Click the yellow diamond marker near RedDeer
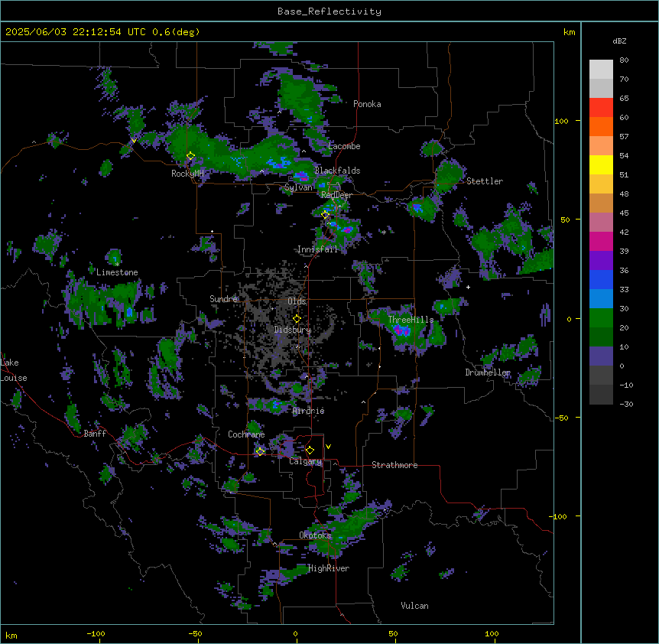659x644 pixels. [325, 215]
